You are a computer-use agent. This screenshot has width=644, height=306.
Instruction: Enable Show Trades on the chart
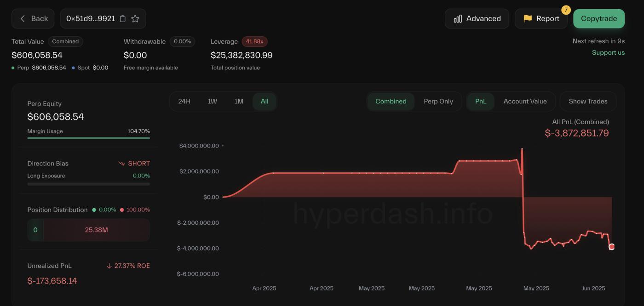pyautogui.click(x=588, y=101)
